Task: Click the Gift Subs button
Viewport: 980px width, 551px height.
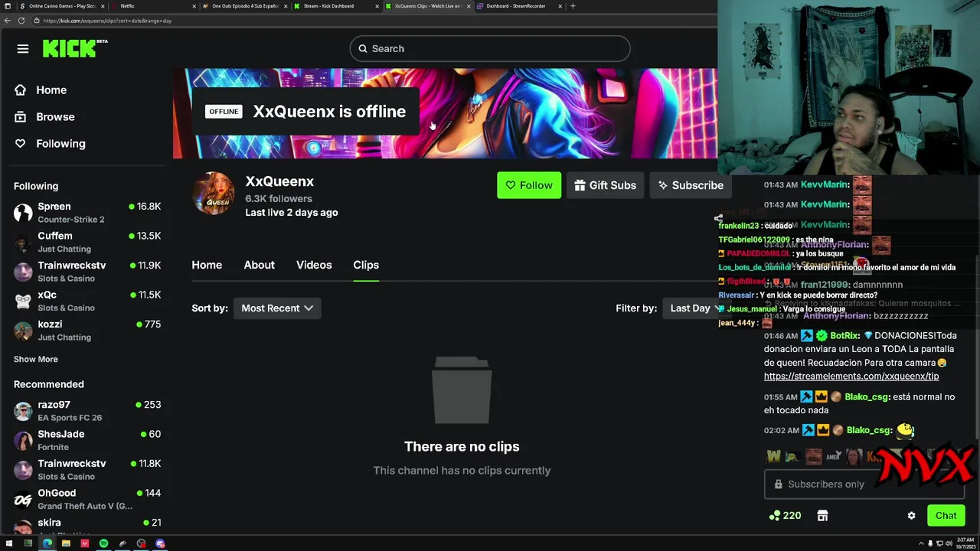Action: click(x=606, y=185)
